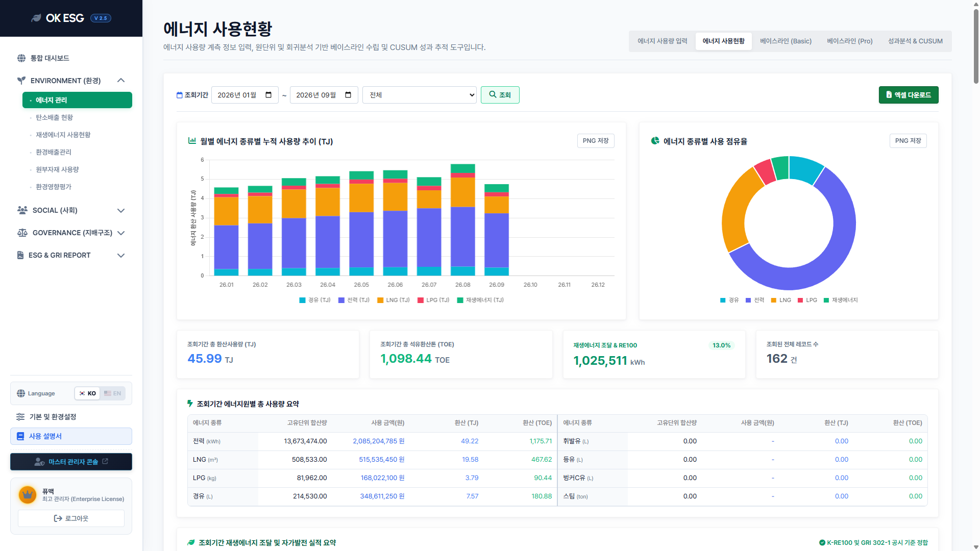Click the 2026년 09월 end date field
Image resolution: width=980 pixels, height=551 pixels.
324,95
